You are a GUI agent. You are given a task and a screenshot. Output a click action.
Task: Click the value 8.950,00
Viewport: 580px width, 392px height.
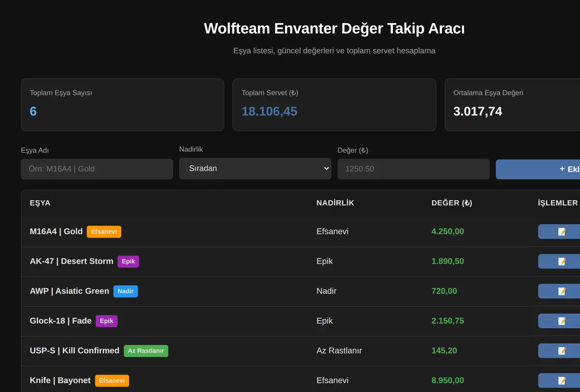448,381
